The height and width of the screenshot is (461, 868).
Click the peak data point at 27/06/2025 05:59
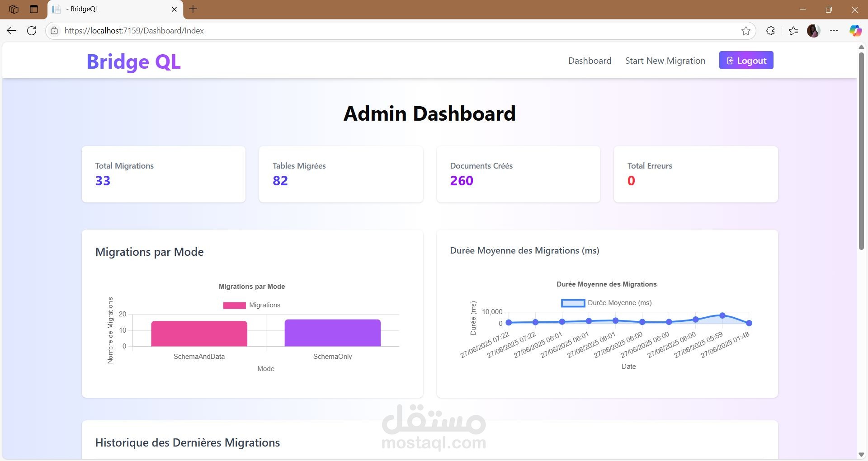click(x=722, y=315)
